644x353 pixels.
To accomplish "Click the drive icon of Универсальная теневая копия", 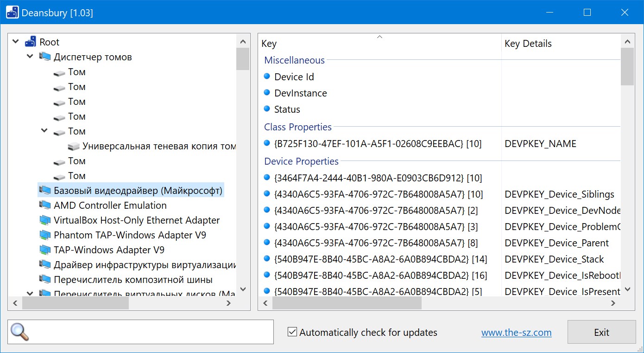I will (x=74, y=147).
